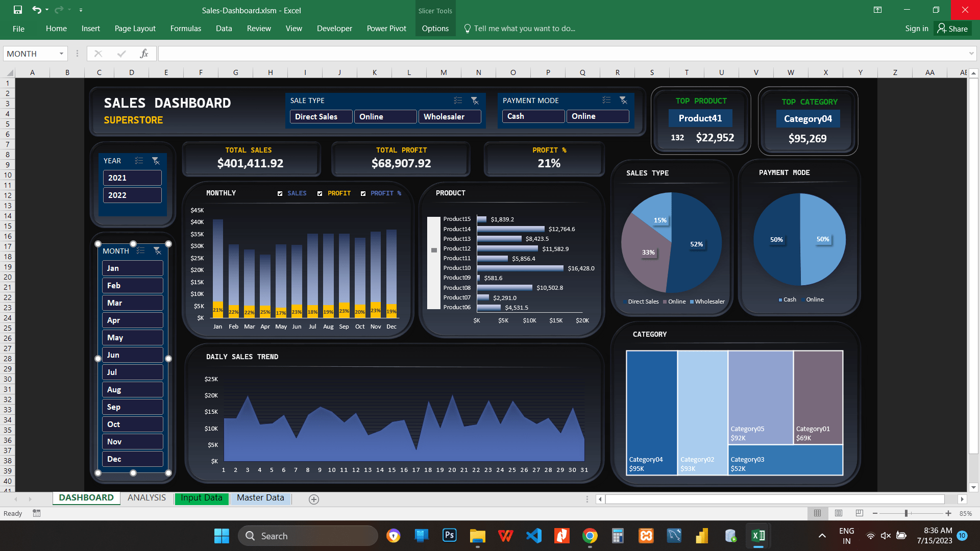Click the Category04 treemap block
The width and height of the screenshot is (980, 551).
[x=652, y=413]
